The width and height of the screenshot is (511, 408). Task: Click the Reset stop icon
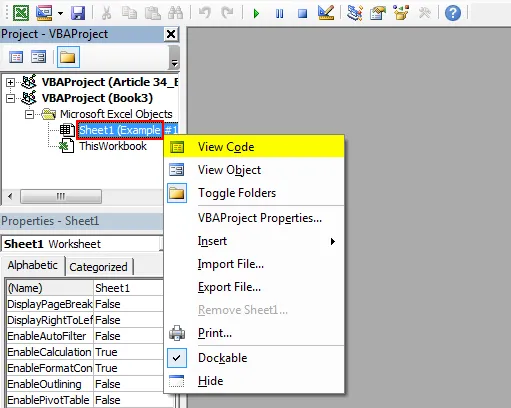(x=302, y=14)
